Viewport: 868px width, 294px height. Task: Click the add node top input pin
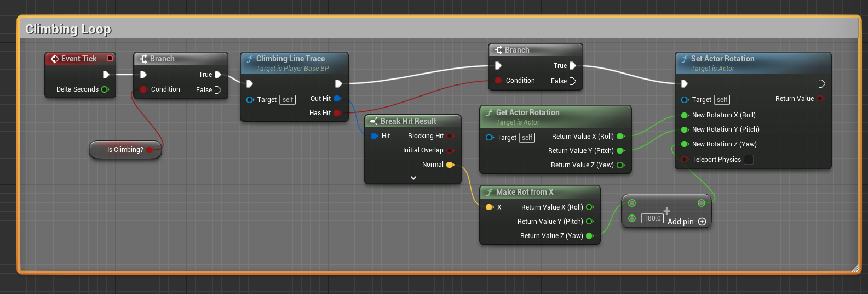tap(632, 203)
